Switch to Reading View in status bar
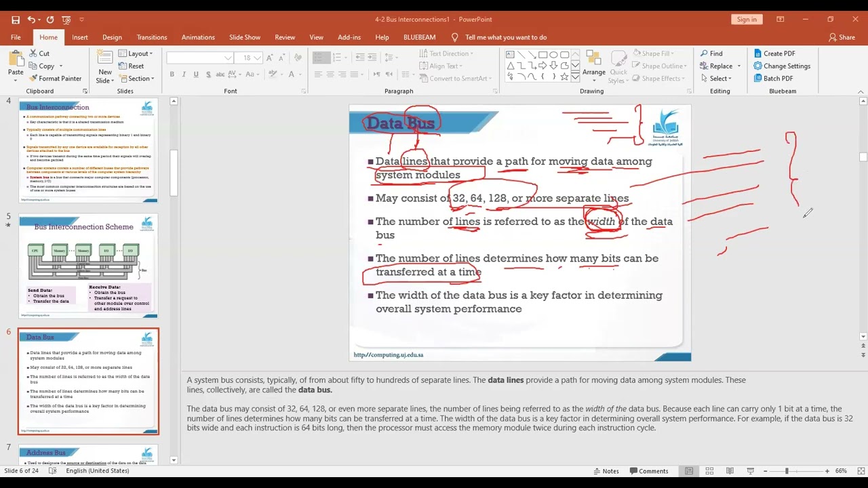The width and height of the screenshot is (868, 488). [730, 471]
